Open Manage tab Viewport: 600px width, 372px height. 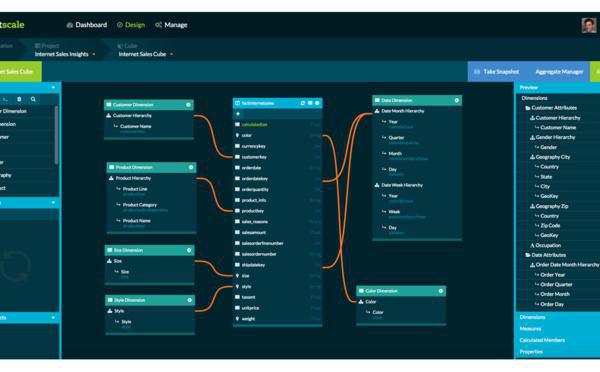coord(171,25)
